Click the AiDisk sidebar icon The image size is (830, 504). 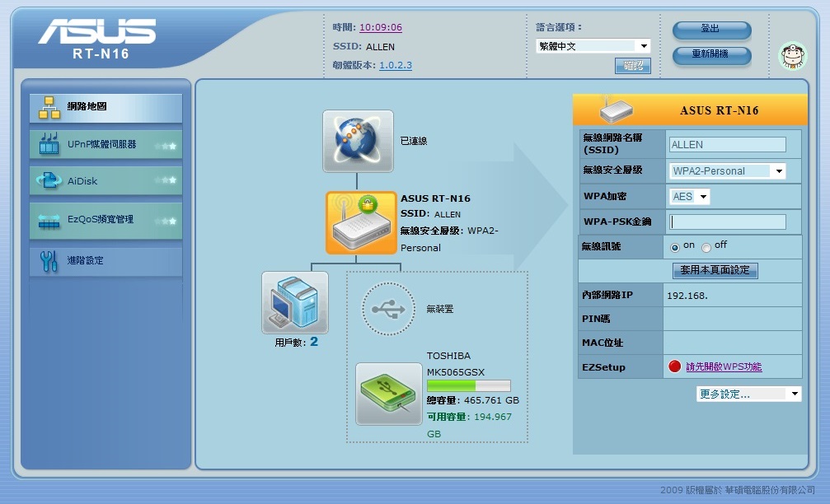(x=49, y=180)
